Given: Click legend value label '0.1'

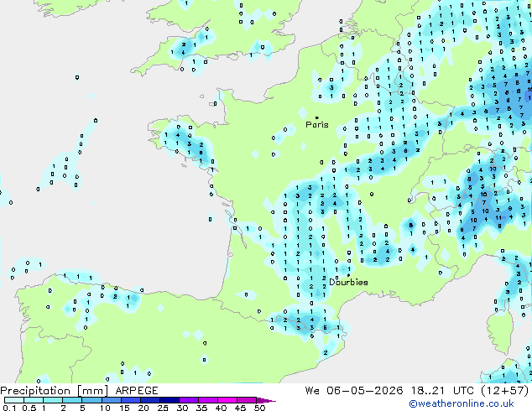Looking at the screenshot, I should coord(9,408).
